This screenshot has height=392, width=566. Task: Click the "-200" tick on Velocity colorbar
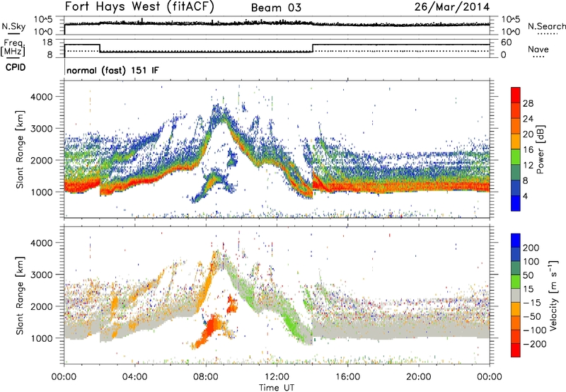pos(534,344)
